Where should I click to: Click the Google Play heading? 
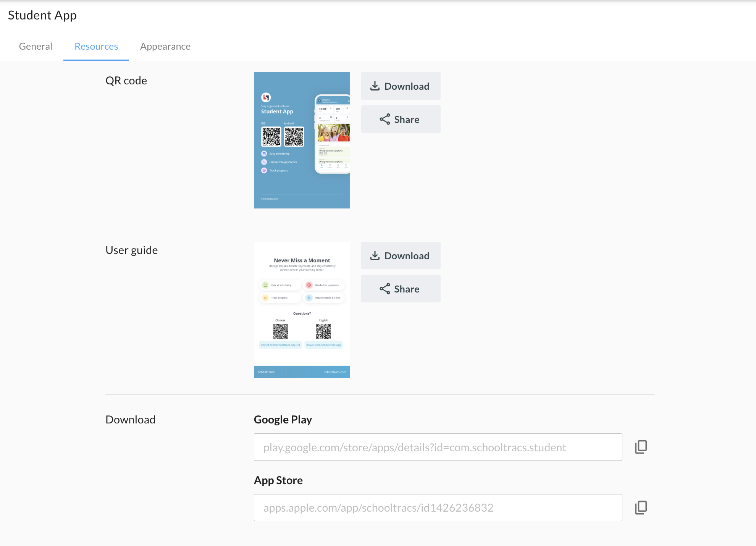pos(283,420)
